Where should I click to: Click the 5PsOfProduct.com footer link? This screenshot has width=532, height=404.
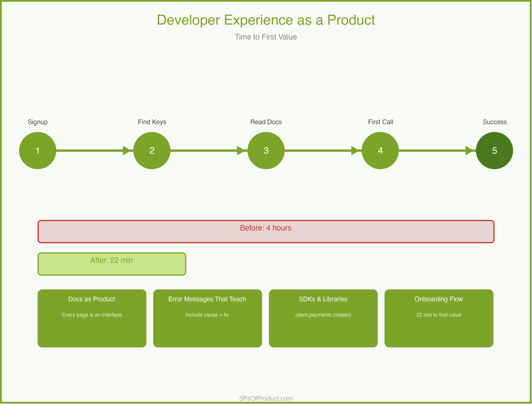(265, 398)
